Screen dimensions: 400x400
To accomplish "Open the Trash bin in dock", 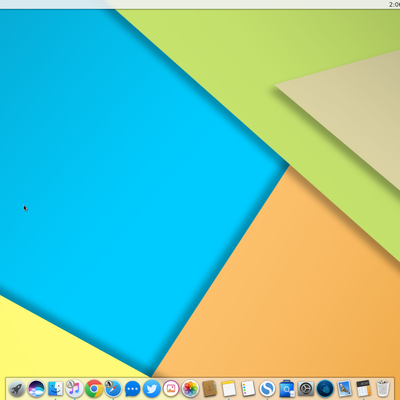I will click(383, 388).
